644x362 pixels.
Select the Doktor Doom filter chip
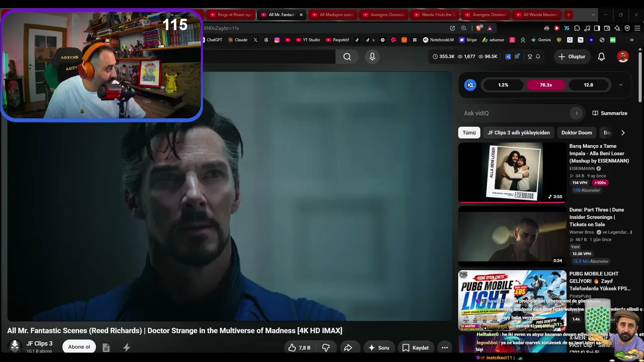pyautogui.click(x=577, y=133)
